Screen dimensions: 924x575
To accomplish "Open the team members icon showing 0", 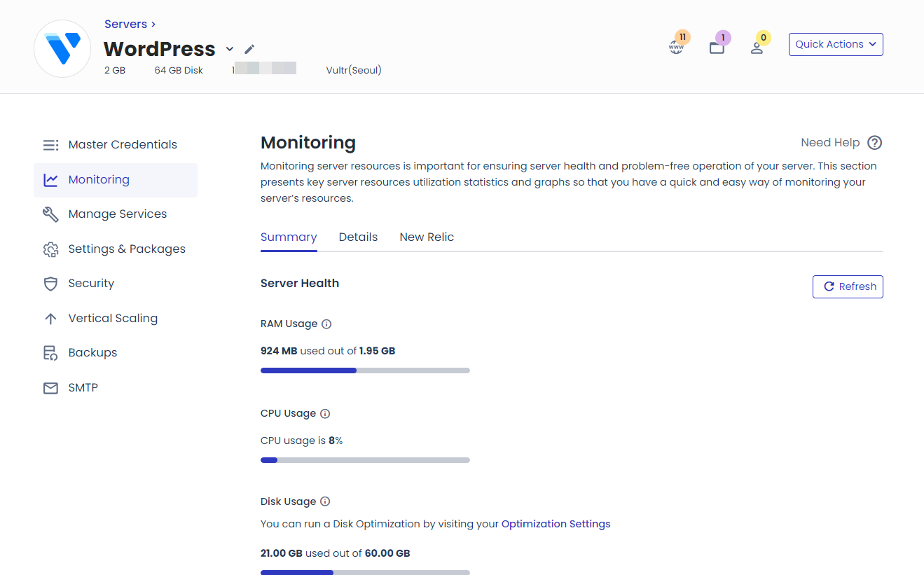I will click(757, 48).
